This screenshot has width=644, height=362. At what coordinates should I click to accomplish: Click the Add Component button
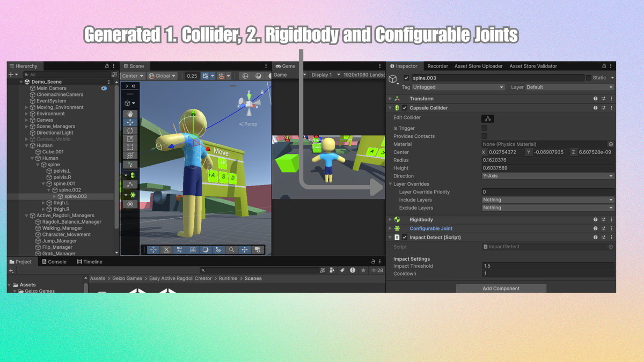pos(500,288)
